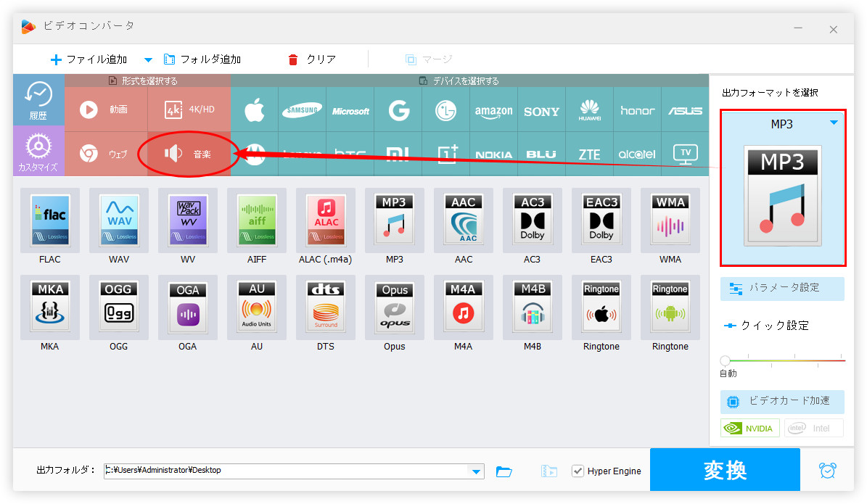Select the Opus format icon
The image size is (867, 504).
395,307
